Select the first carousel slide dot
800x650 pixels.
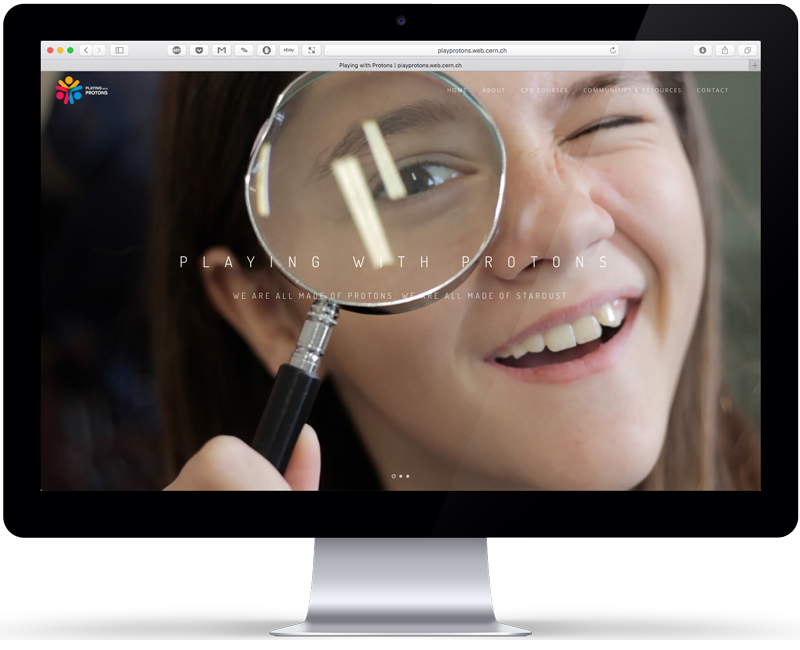coord(393,476)
